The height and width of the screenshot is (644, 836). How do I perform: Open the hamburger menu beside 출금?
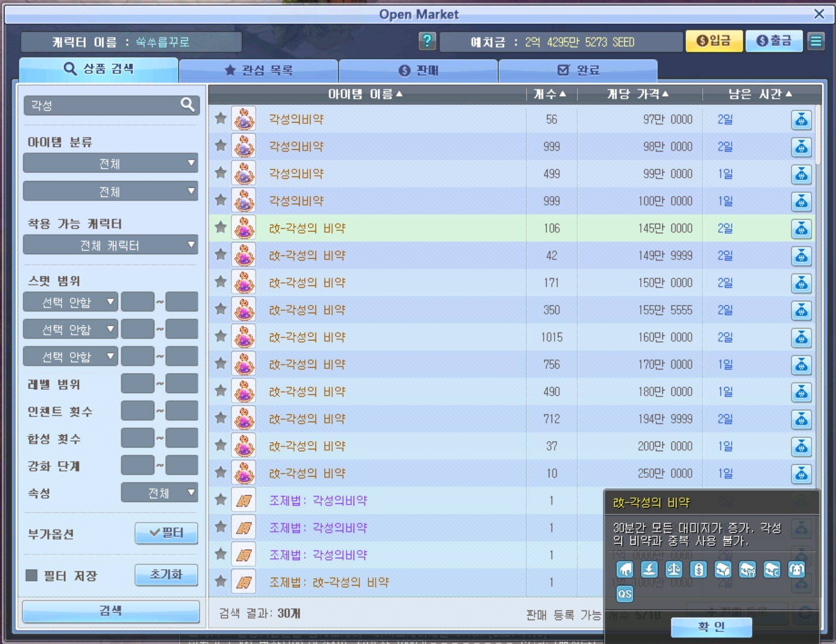point(816,41)
